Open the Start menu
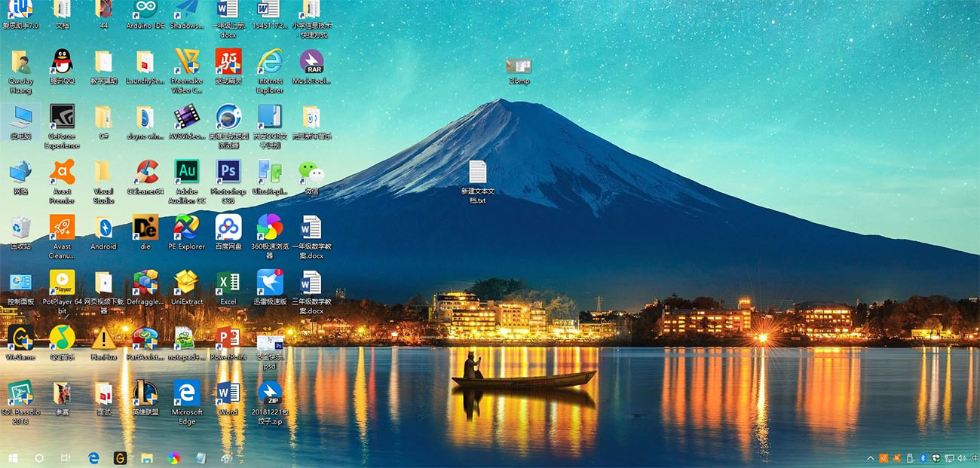 11,457
